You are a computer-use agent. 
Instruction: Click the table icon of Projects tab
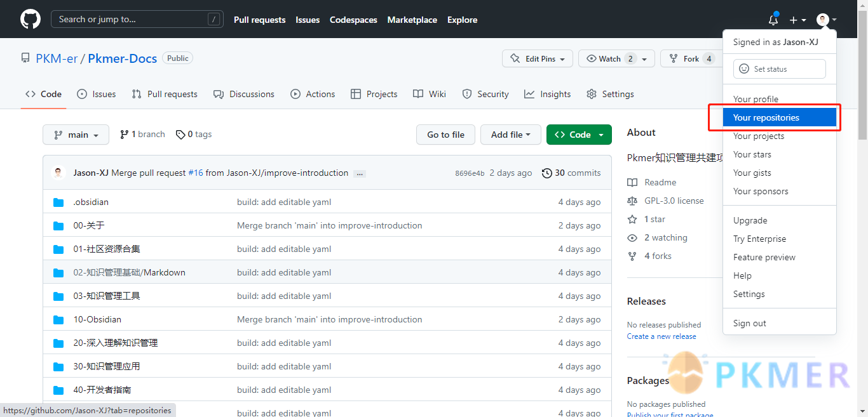click(356, 94)
